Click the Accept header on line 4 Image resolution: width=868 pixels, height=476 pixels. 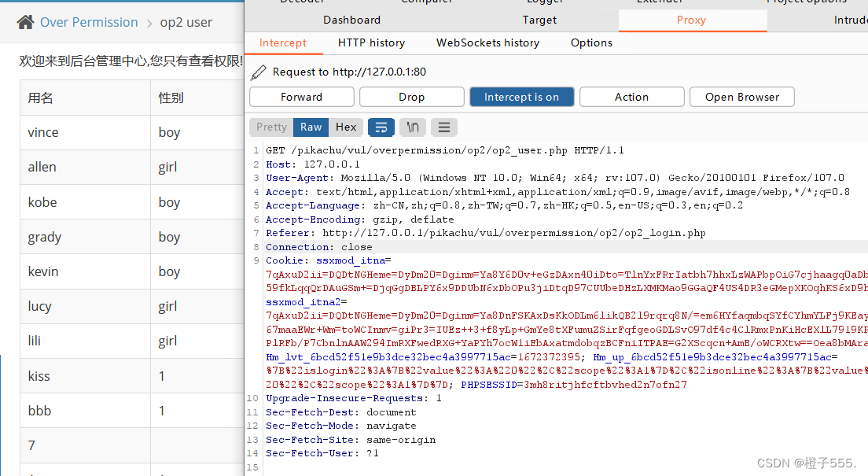click(x=557, y=192)
